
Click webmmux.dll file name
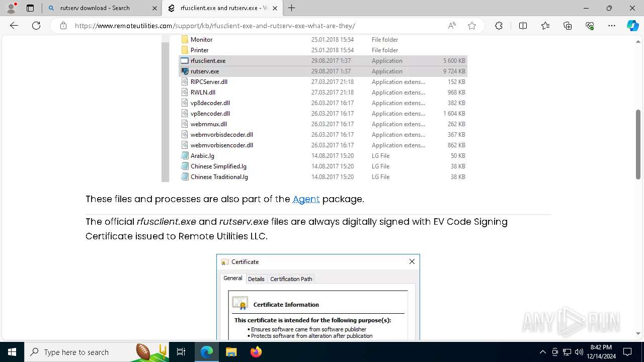[x=209, y=124]
